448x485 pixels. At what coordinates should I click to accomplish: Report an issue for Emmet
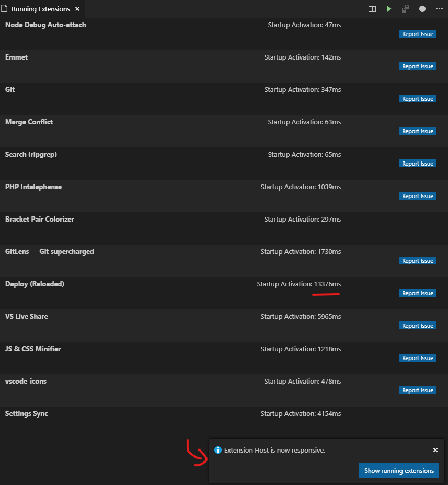417,66
